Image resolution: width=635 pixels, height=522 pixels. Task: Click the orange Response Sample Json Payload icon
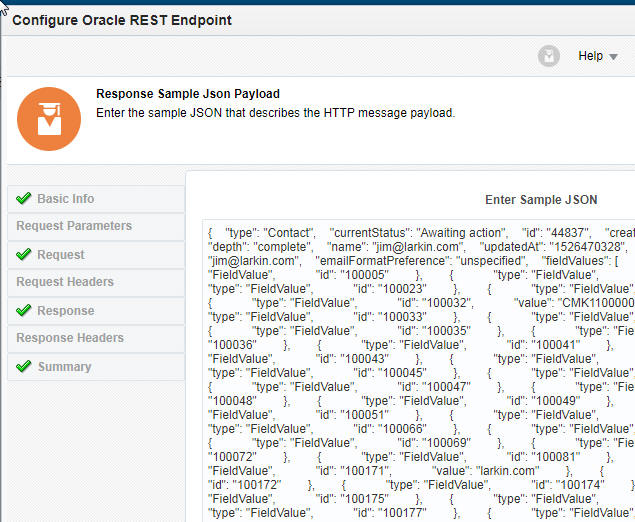(x=49, y=119)
